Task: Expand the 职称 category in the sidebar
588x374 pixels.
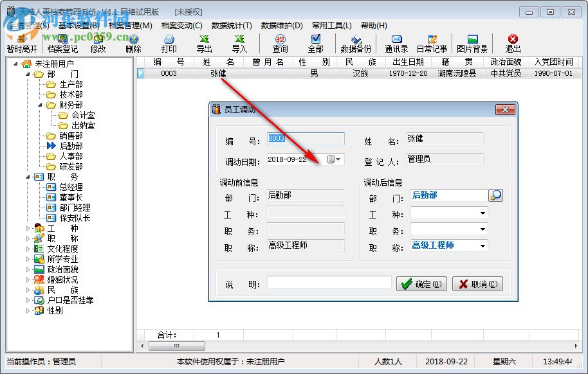Action: tap(27, 238)
